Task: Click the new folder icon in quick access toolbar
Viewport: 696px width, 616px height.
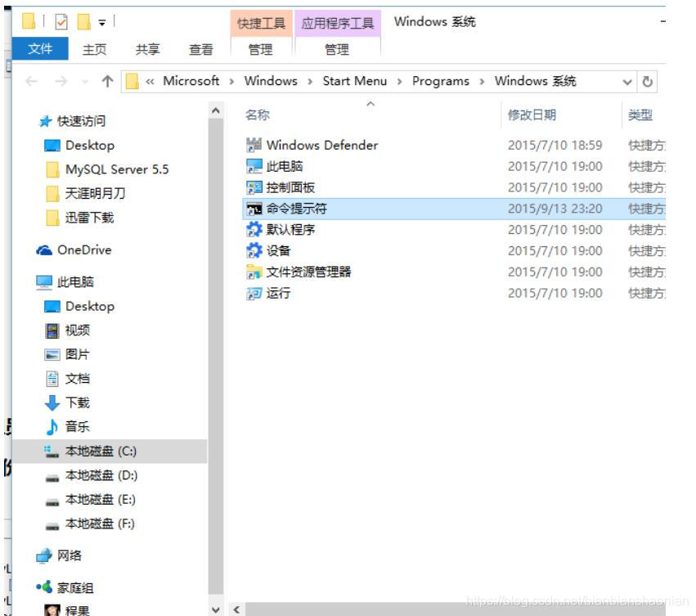Action: pyautogui.click(x=84, y=21)
